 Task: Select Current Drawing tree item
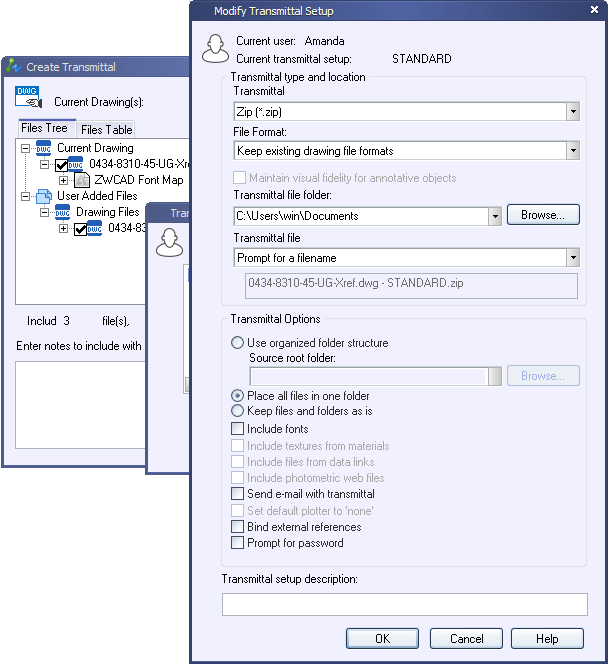tap(95, 148)
